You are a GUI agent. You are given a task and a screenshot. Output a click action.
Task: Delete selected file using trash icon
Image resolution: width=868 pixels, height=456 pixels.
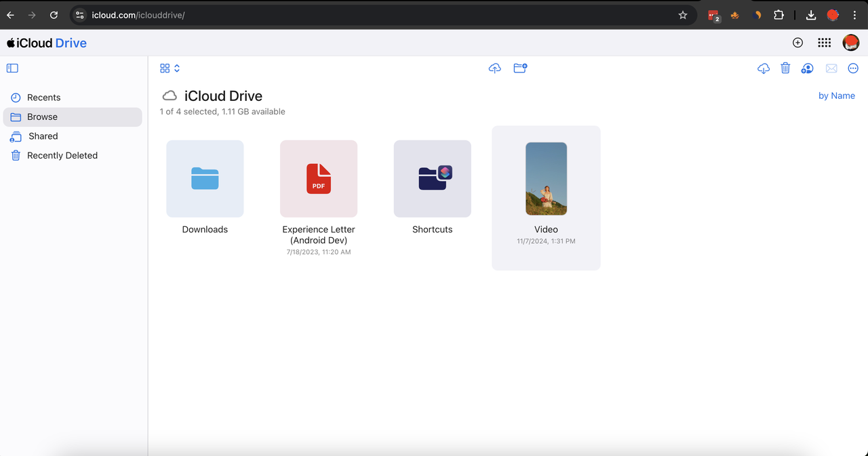[x=785, y=68]
